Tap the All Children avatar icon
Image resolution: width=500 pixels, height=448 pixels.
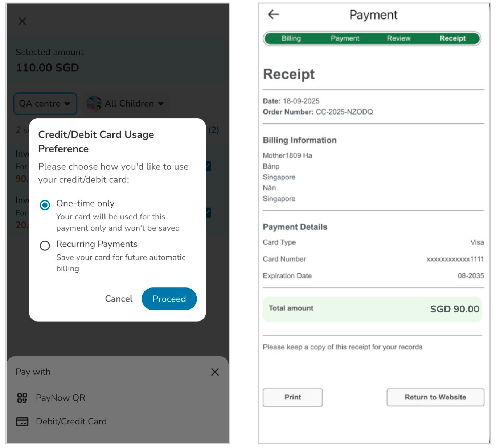click(94, 104)
